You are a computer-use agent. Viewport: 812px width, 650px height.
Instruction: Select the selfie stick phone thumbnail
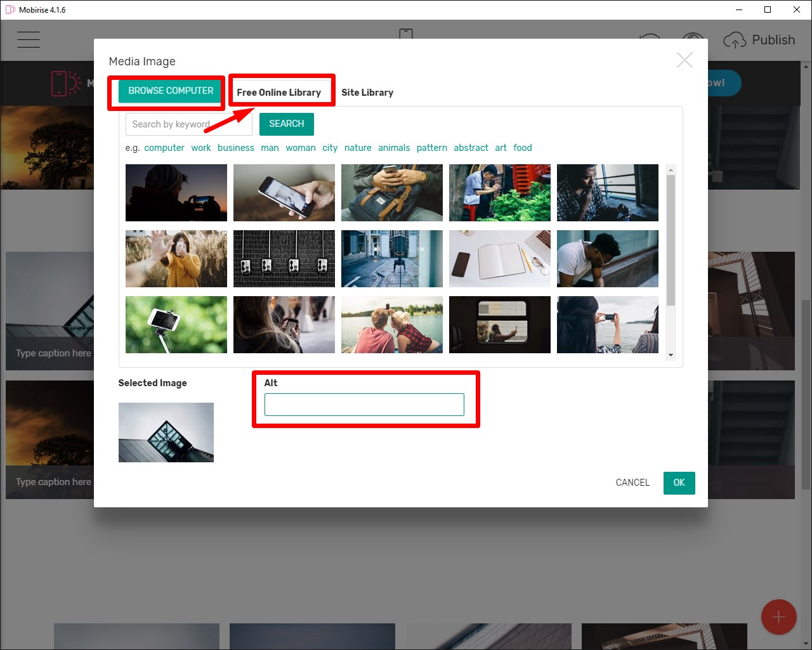pyautogui.click(x=176, y=324)
